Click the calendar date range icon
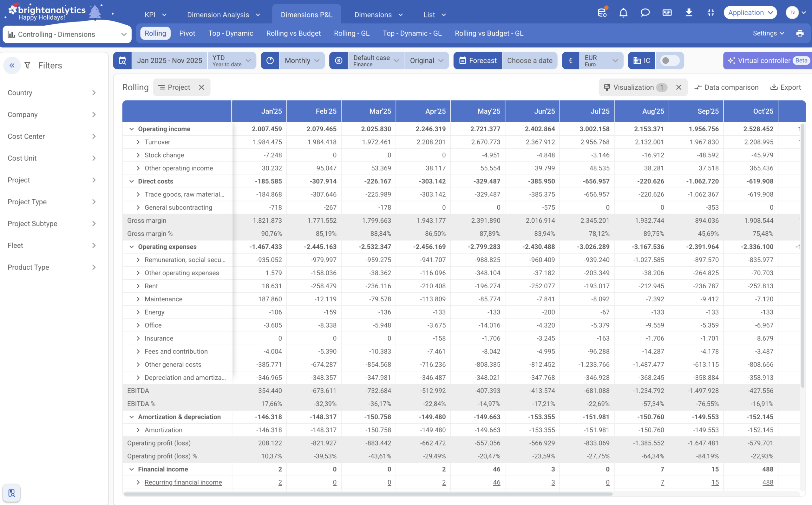 (123, 61)
